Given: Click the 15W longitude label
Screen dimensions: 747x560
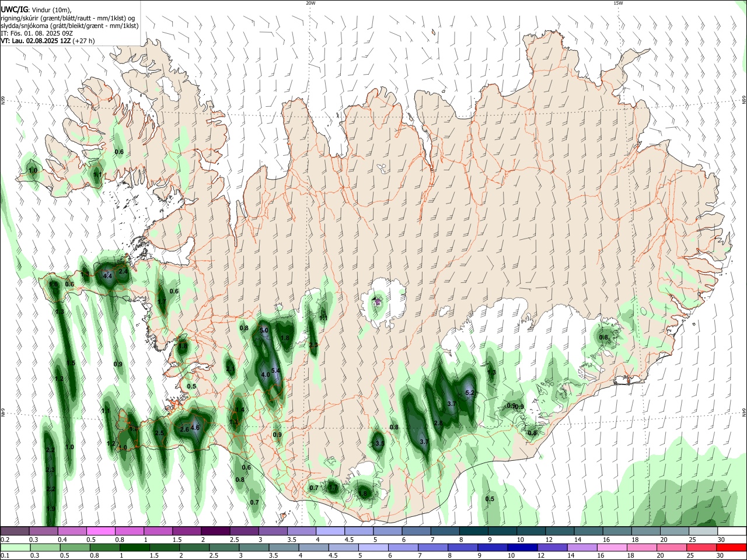Looking at the screenshot, I should pos(618,3).
